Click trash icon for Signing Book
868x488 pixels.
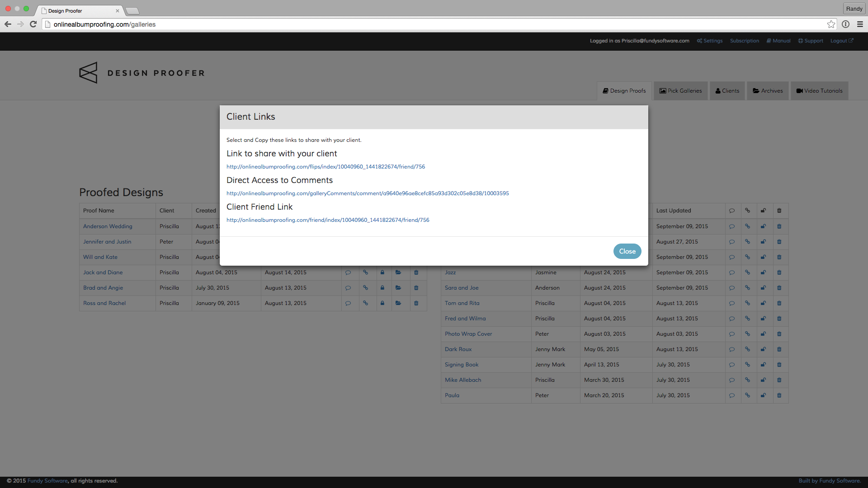(779, 365)
